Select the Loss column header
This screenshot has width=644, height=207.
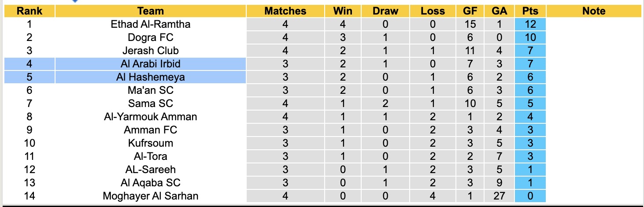(x=433, y=11)
